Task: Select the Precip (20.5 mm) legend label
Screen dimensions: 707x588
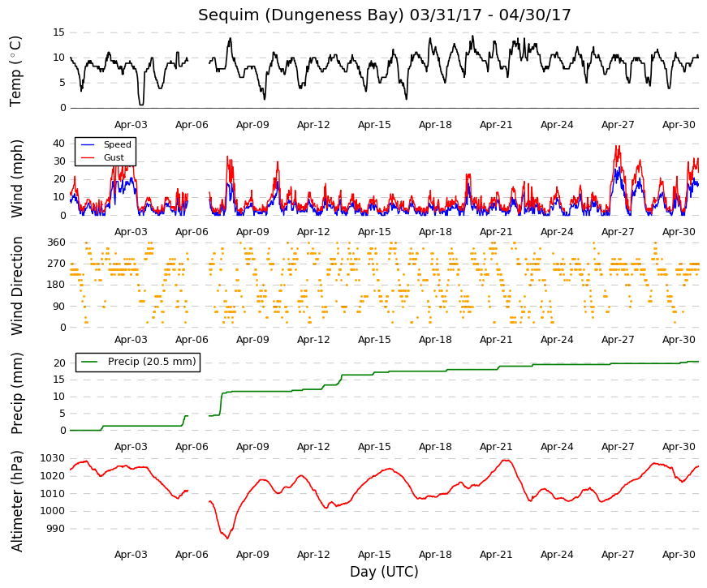Action: (x=152, y=362)
